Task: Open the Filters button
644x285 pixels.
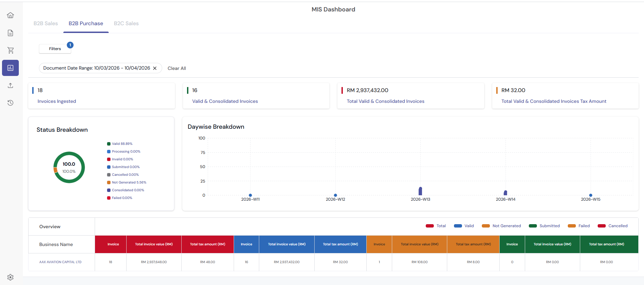Action: point(55,49)
